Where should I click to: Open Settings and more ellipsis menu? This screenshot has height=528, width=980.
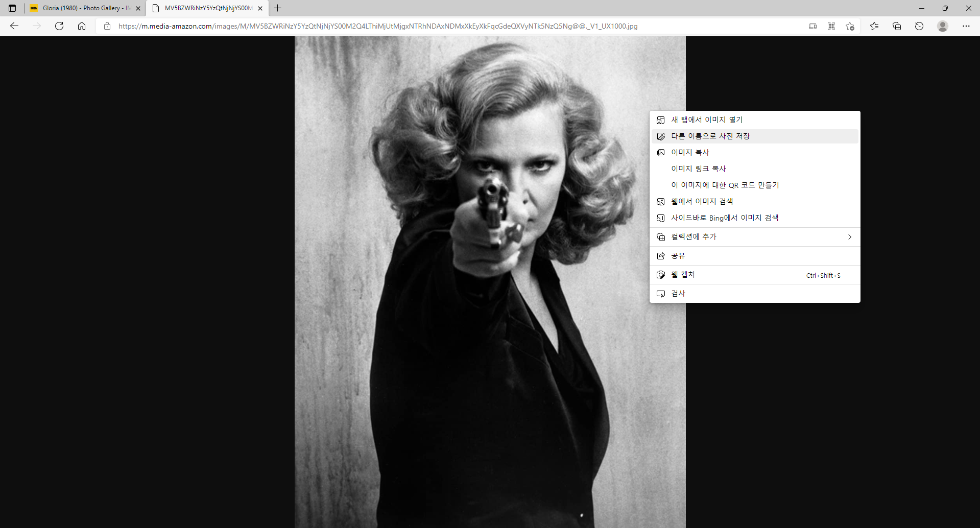pyautogui.click(x=966, y=26)
